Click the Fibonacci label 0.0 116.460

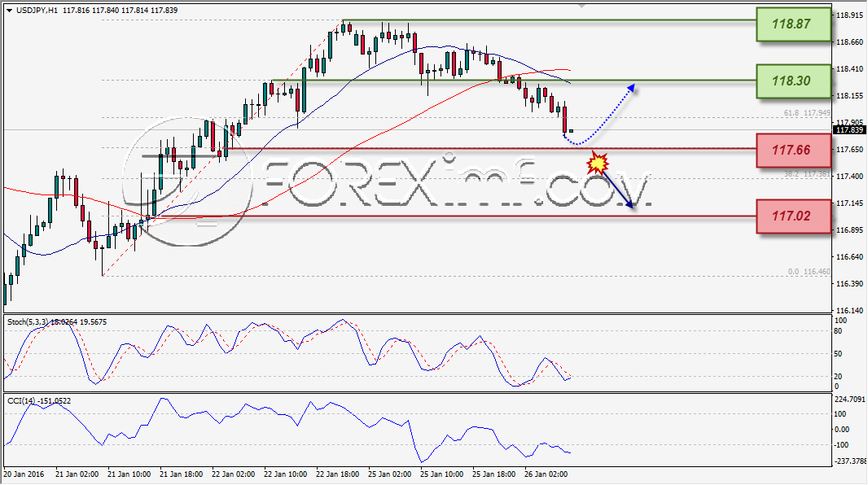pyautogui.click(x=809, y=272)
